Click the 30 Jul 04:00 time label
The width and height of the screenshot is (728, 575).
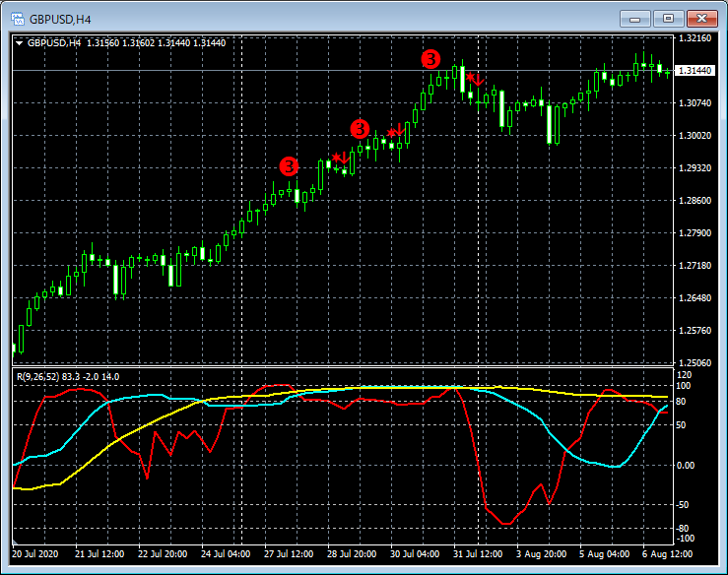click(415, 554)
